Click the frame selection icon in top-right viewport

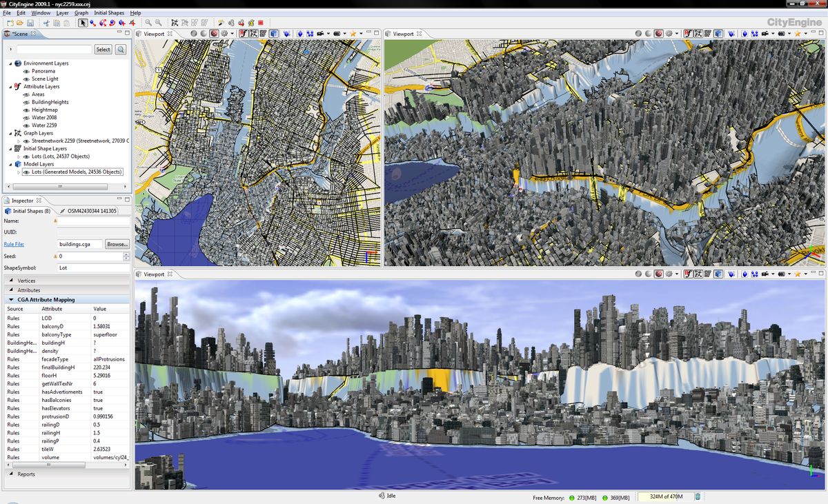coord(745,33)
